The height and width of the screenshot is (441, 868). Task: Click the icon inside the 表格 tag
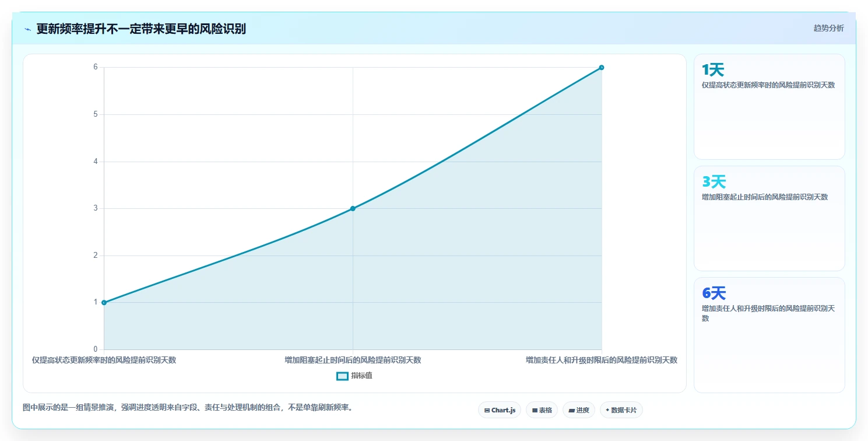point(535,411)
